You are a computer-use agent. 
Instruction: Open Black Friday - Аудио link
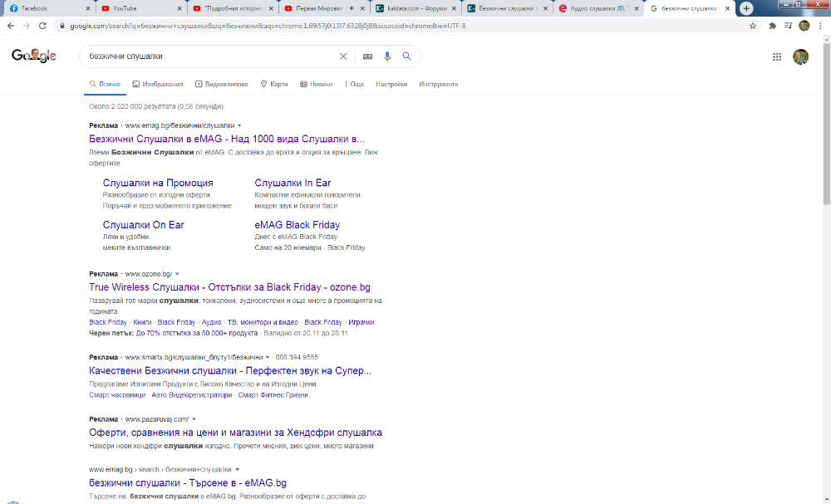point(189,322)
